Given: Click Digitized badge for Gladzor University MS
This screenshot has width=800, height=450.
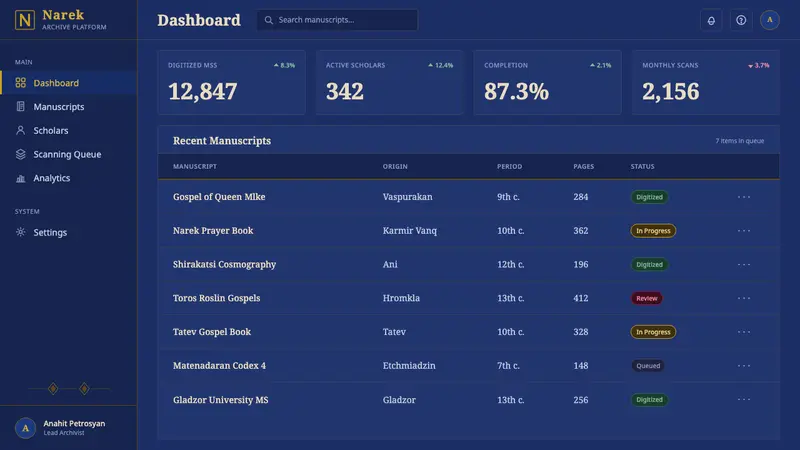Looking at the screenshot, I should [649, 399].
